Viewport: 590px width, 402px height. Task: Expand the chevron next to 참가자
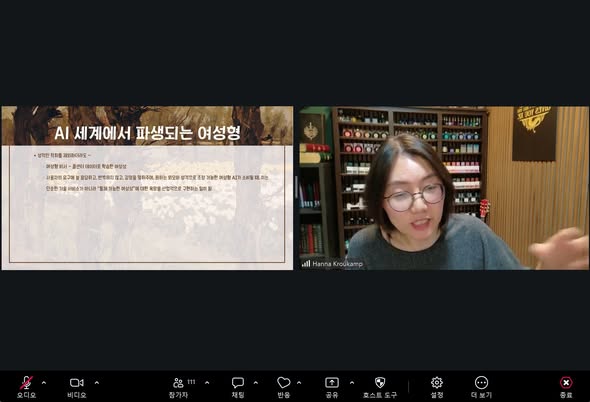[x=207, y=383]
